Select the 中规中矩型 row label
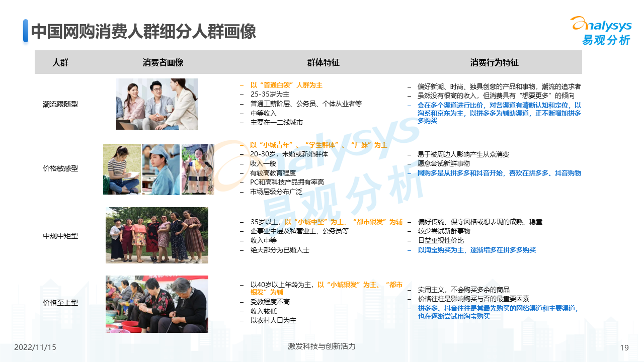644x362 pixels. tap(60, 235)
